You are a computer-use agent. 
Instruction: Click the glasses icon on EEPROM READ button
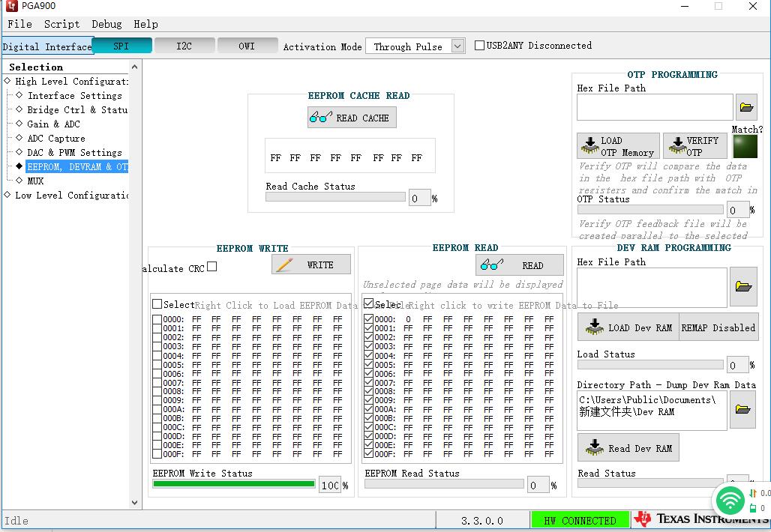(x=492, y=265)
